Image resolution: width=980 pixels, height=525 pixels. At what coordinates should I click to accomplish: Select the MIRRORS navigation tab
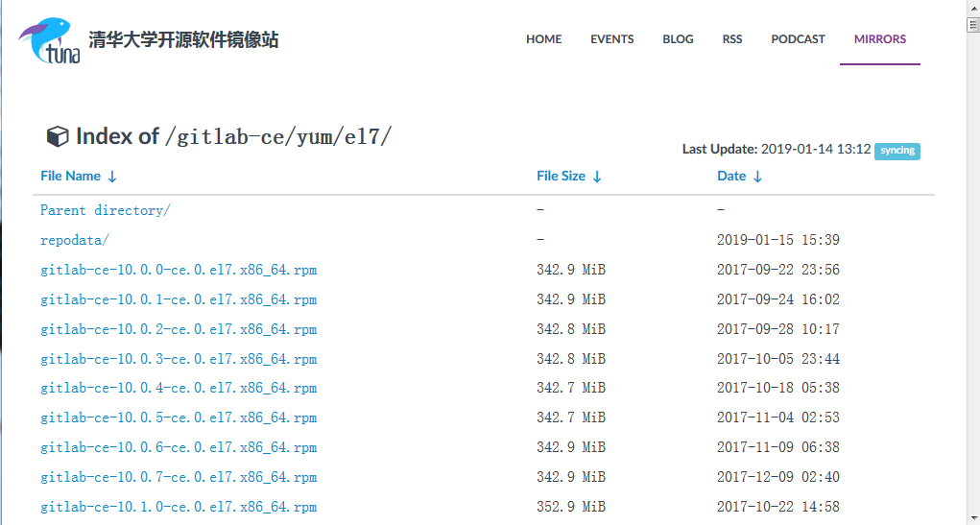pos(880,39)
